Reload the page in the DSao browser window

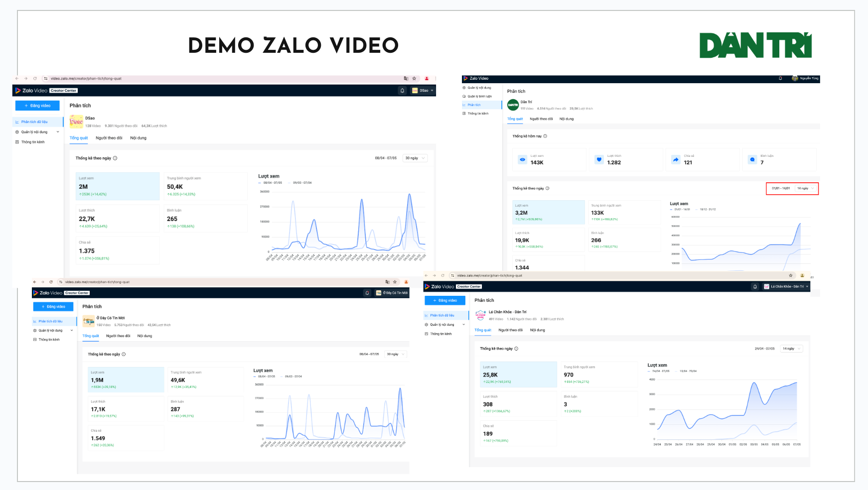coord(35,79)
